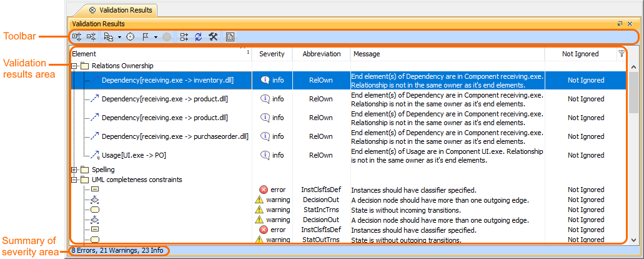Click the Collapse All toolbar icon

[x=91, y=38]
